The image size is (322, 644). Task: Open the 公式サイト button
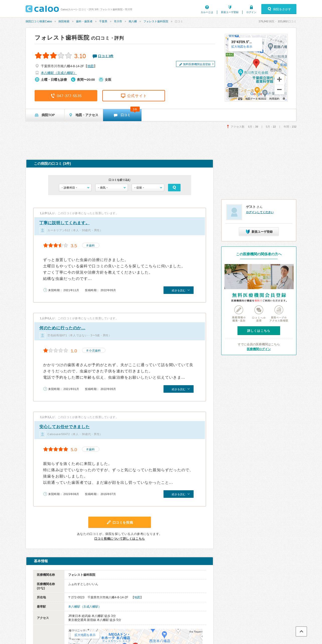click(x=134, y=96)
